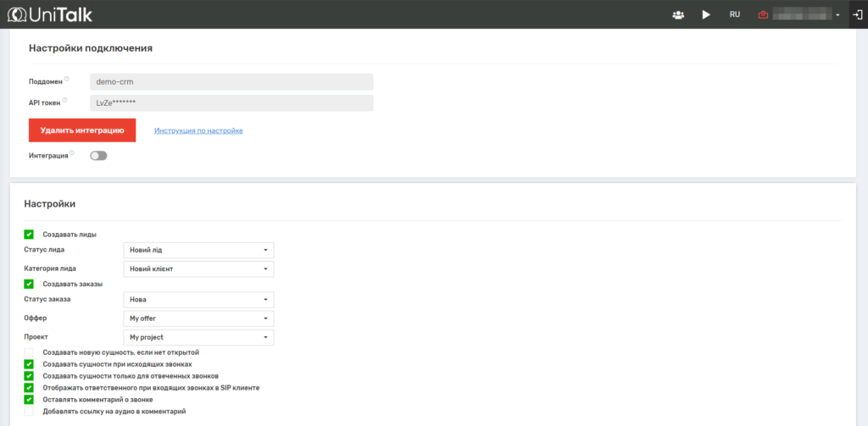Open the Проект dropdown
The height and width of the screenshot is (426, 868).
coord(198,337)
